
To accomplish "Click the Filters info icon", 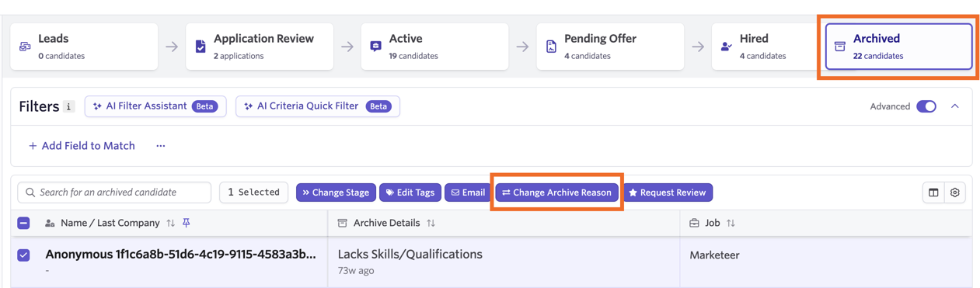I will point(69,106).
